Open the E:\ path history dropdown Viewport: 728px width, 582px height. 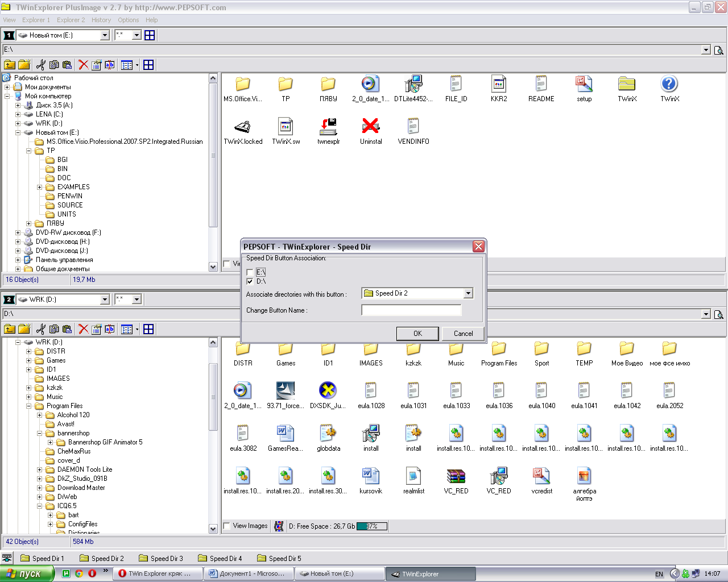tap(706, 50)
